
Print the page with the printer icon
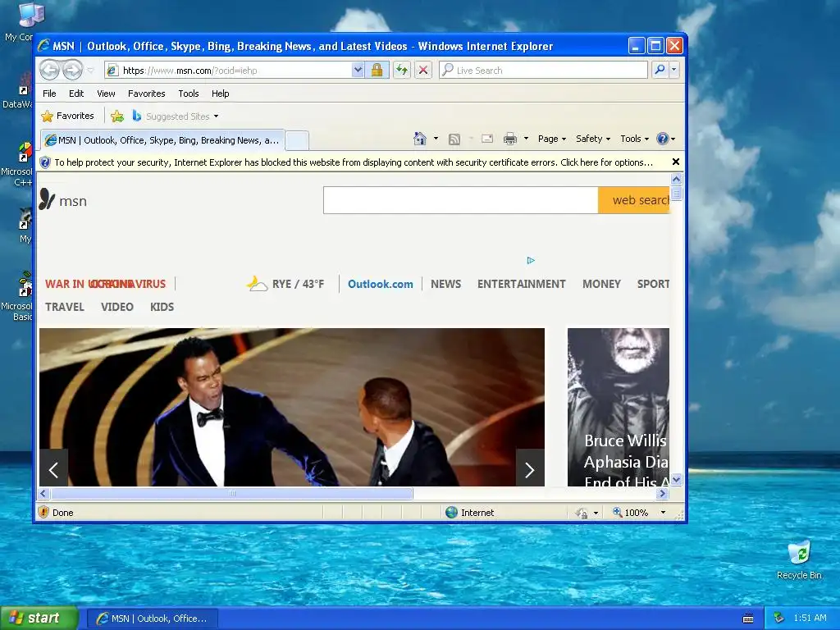510,139
